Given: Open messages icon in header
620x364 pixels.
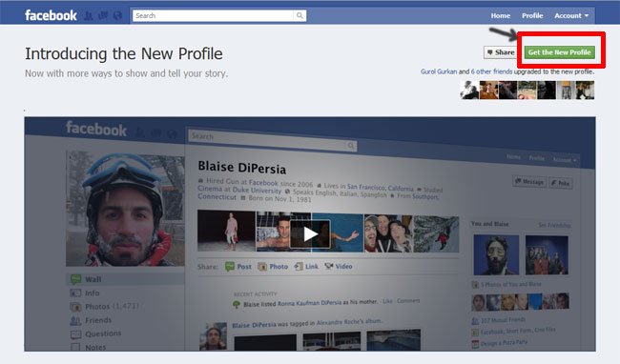Looking at the screenshot, I should pyautogui.click(x=103, y=16).
